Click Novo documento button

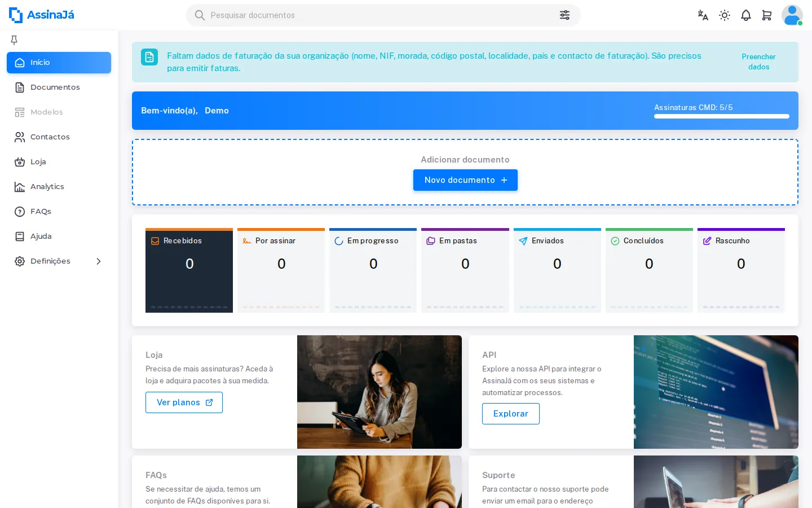(x=465, y=180)
